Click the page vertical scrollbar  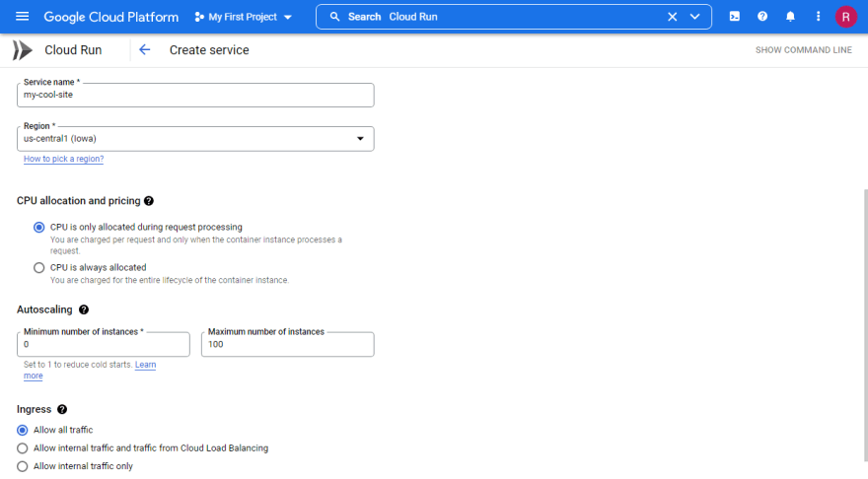[x=865, y=325]
